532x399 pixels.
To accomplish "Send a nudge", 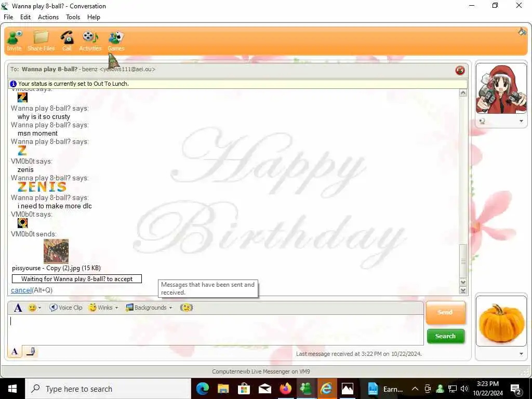I will pyautogui.click(x=187, y=308).
